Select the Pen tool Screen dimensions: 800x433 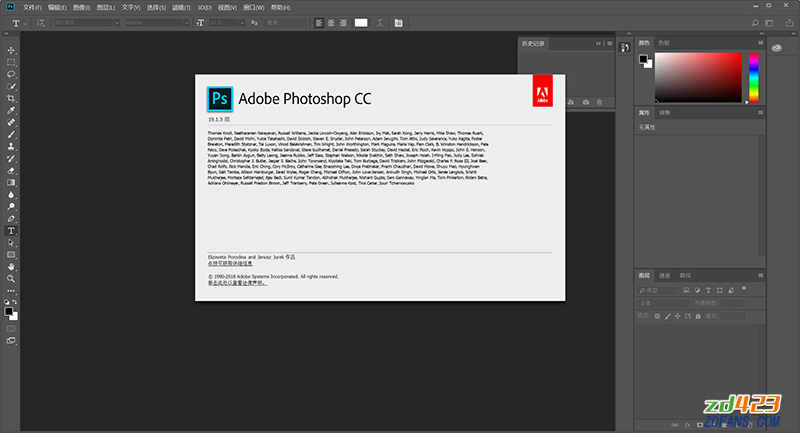(x=11, y=219)
